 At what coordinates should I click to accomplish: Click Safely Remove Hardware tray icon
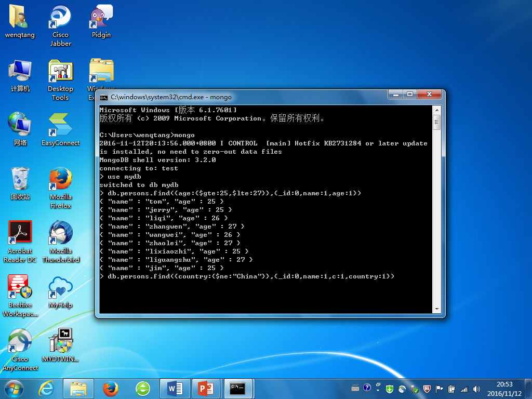tap(414, 389)
